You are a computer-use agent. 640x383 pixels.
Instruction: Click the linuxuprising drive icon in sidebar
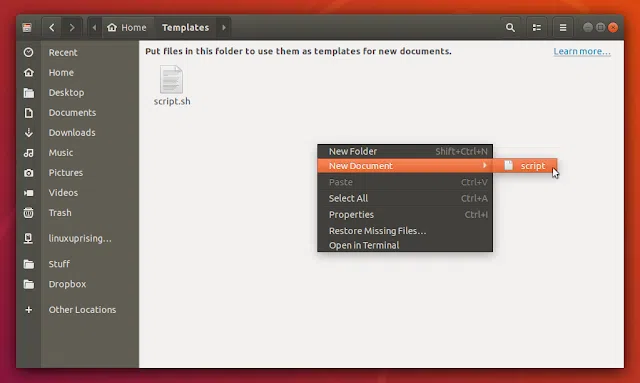tap(29, 238)
